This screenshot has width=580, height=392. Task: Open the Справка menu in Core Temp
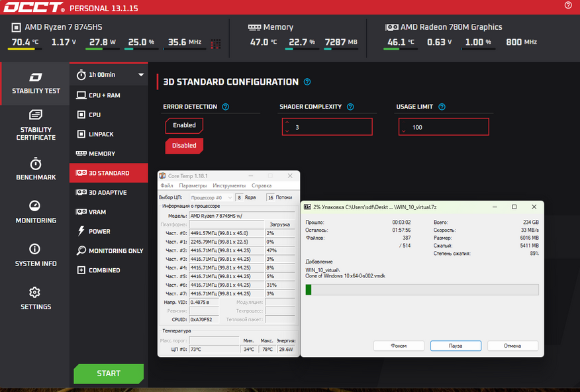[262, 185]
